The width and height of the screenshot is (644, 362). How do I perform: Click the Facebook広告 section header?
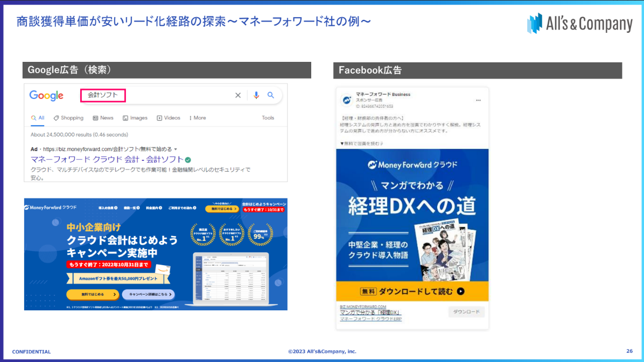tap(478, 70)
